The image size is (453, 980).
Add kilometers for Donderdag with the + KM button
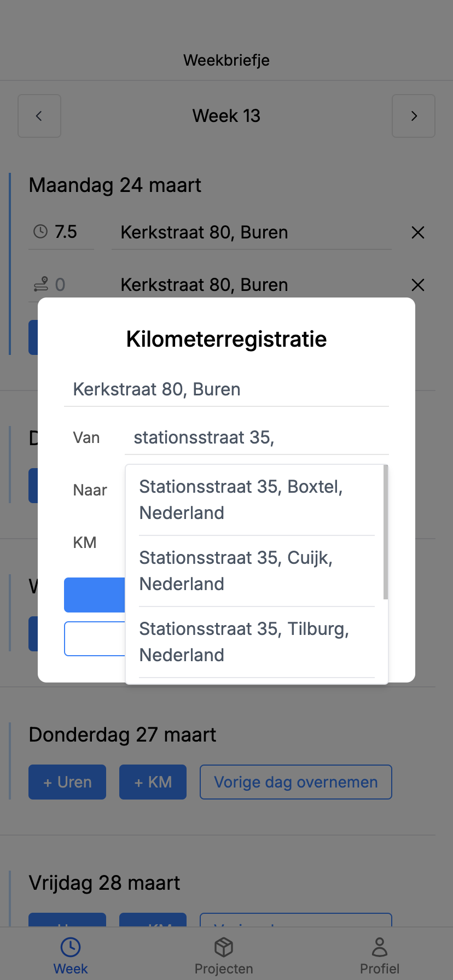point(153,781)
